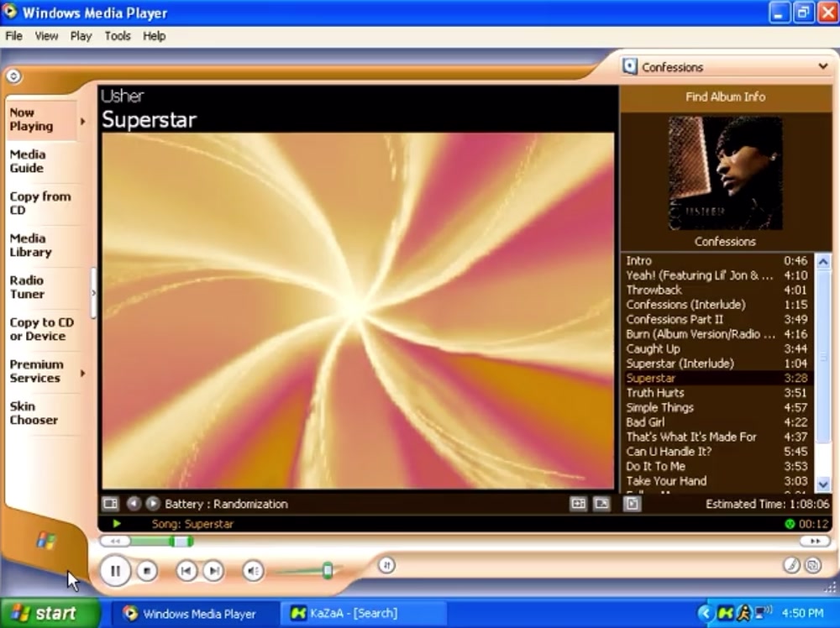The image size is (840, 628).
Task: Toggle the playlist pane visibility icon
Action: (x=633, y=504)
